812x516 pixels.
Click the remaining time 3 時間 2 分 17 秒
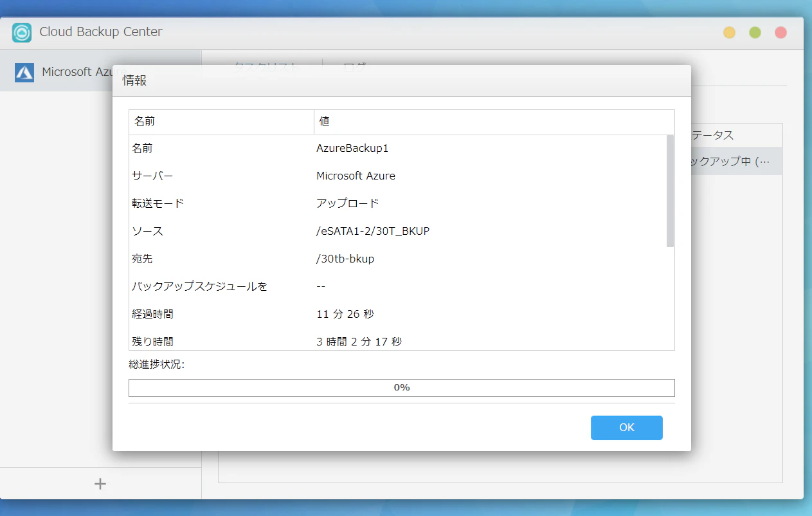click(x=359, y=342)
